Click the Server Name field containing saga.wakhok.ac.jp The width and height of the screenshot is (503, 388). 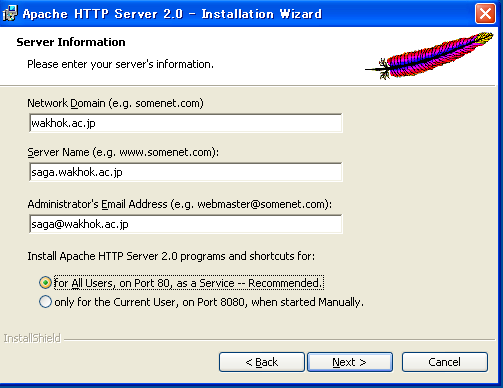186,172
